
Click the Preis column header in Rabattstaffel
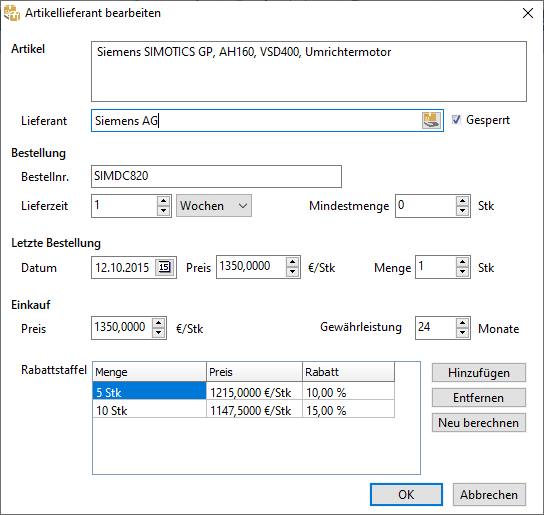[254, 372]
